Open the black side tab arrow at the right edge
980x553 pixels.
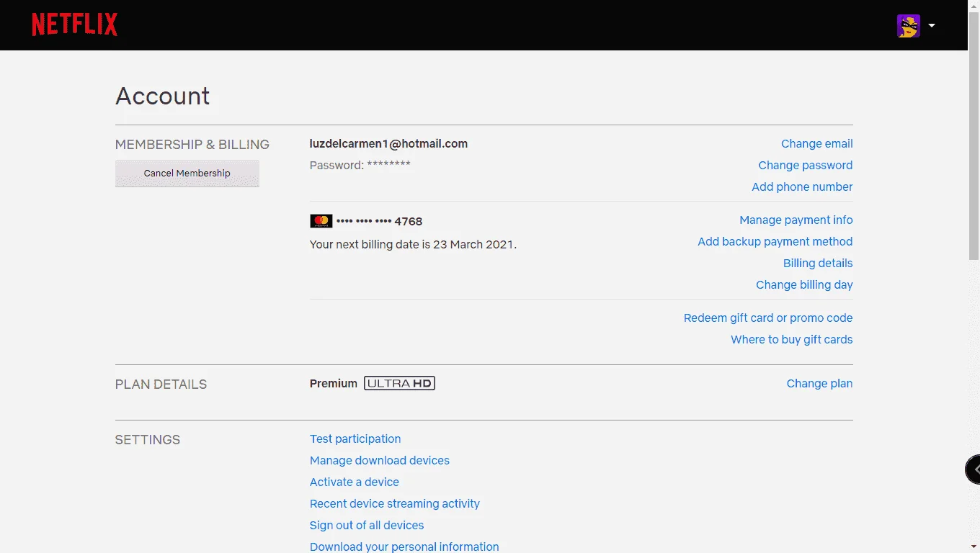[x=973, y=469]
